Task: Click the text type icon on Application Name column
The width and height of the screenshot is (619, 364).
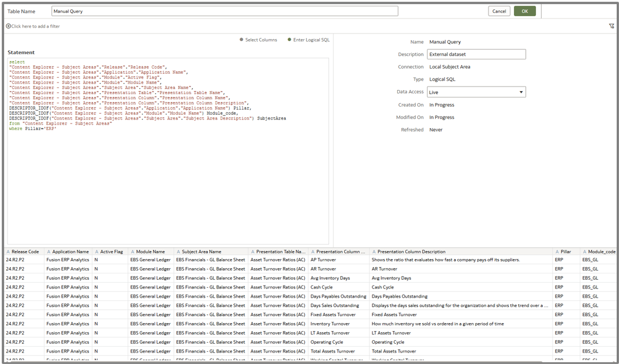Action: 49,252
